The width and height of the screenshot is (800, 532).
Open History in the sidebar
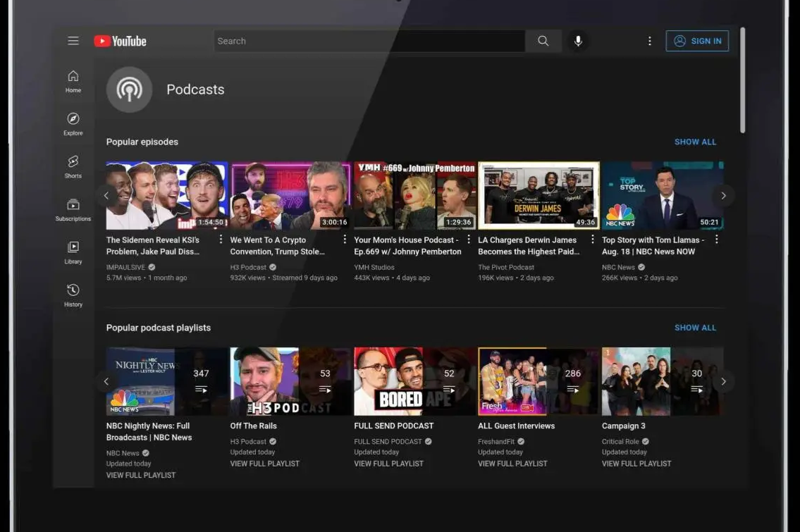pos(73,296)
